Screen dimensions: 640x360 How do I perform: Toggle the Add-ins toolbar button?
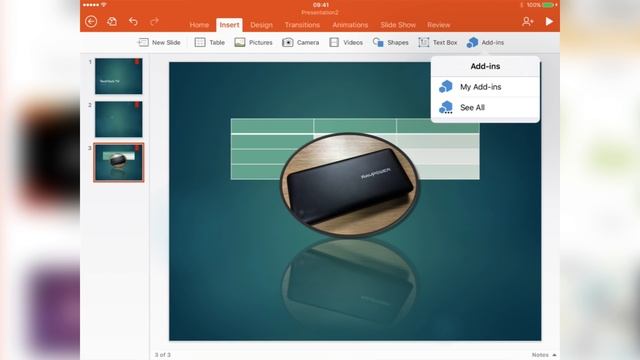(485, 42)
